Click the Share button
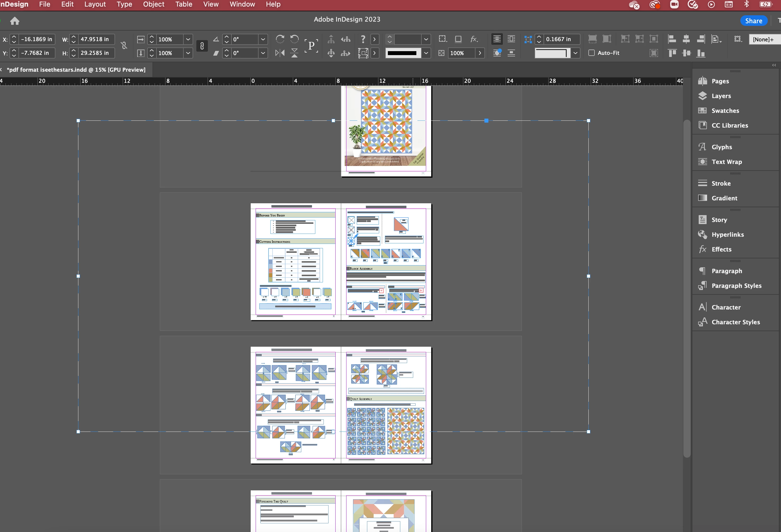This screenshot has height=532, width=781. (754, 21)
